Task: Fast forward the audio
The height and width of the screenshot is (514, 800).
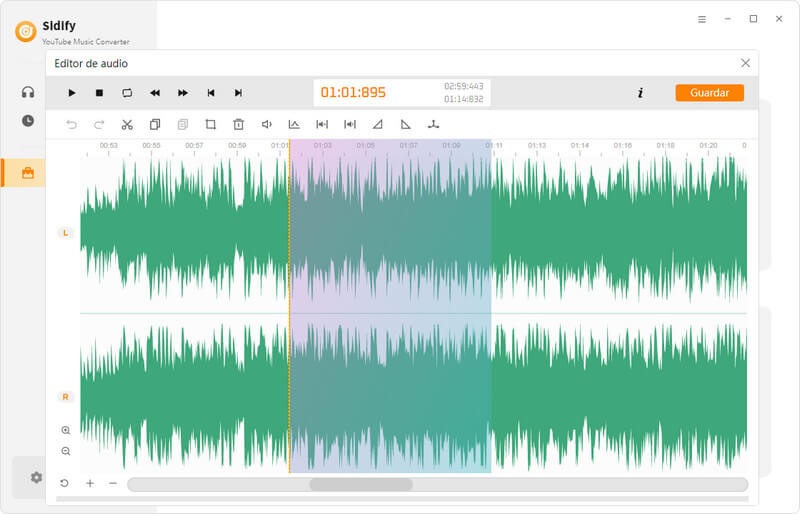Action: click(x=183, y=93)
